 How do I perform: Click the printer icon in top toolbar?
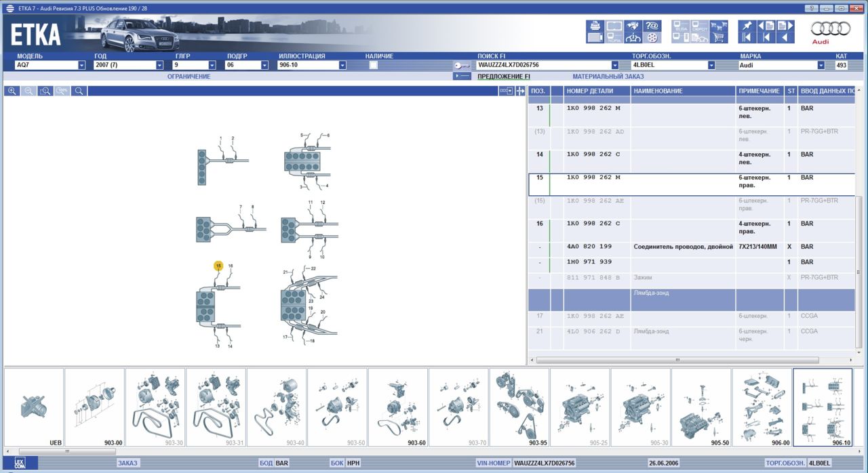click(x=595, y=26)
